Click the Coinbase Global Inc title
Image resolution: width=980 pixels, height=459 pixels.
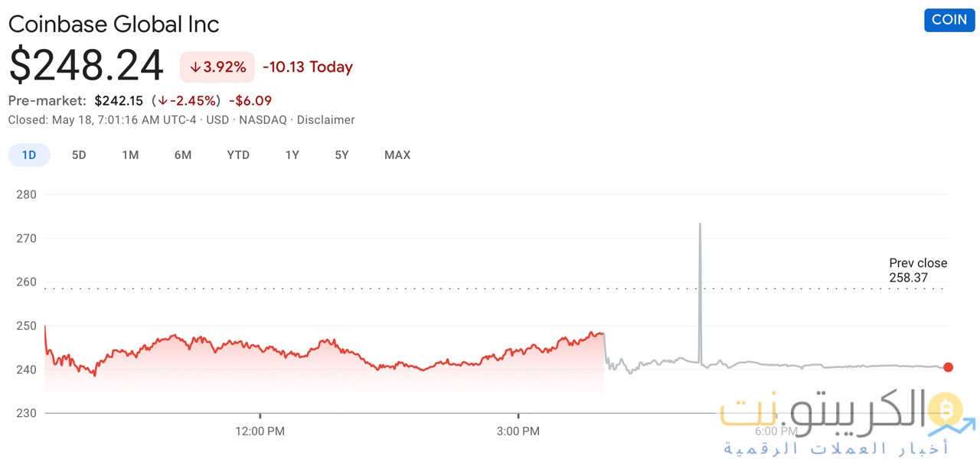coord(114,24)
